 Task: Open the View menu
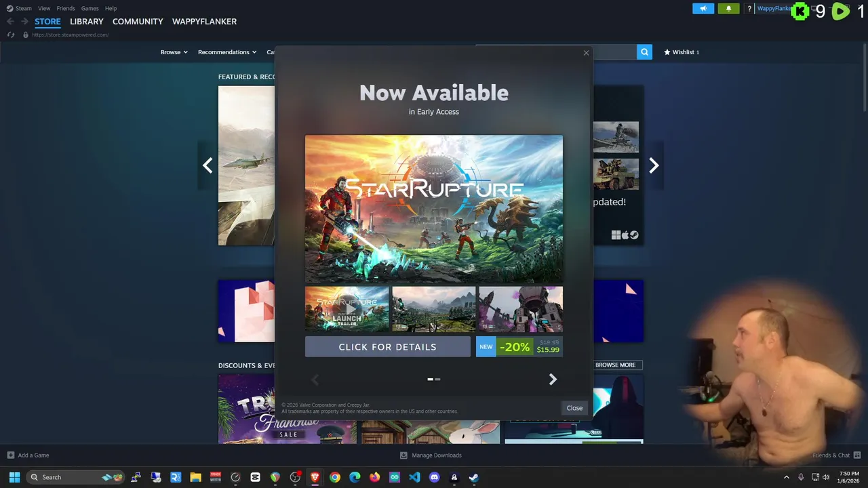pos(44,8)
